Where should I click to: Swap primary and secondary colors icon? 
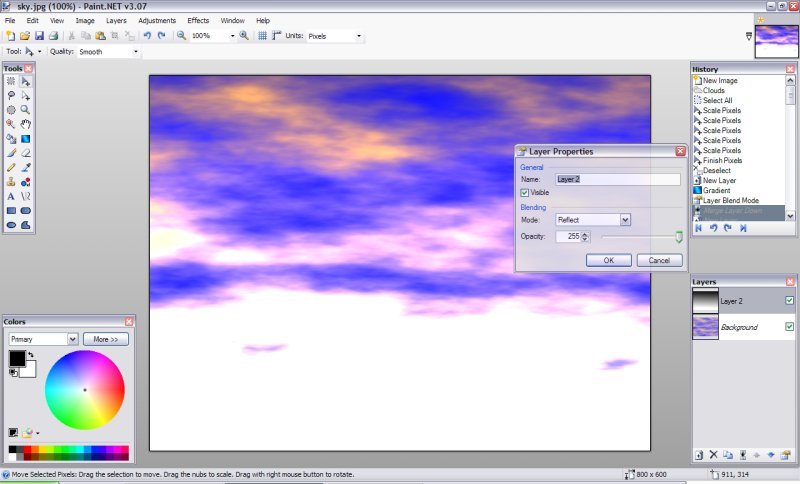coord(30,354)
